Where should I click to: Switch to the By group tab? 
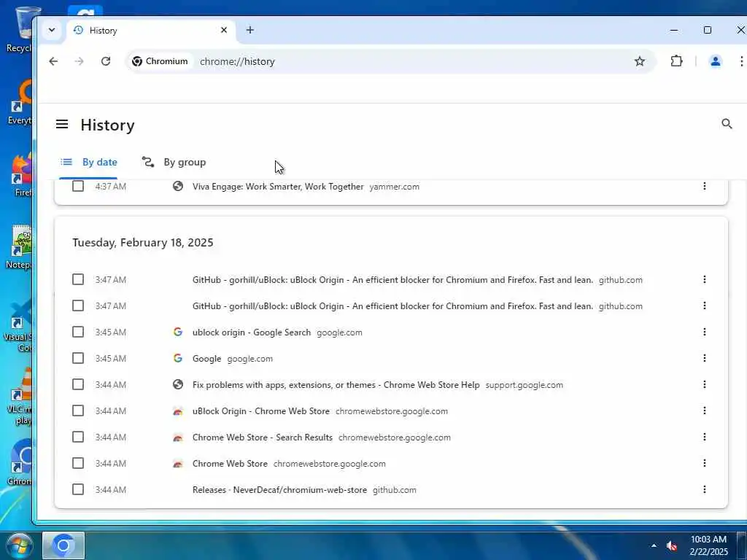[x=174, y=163]
